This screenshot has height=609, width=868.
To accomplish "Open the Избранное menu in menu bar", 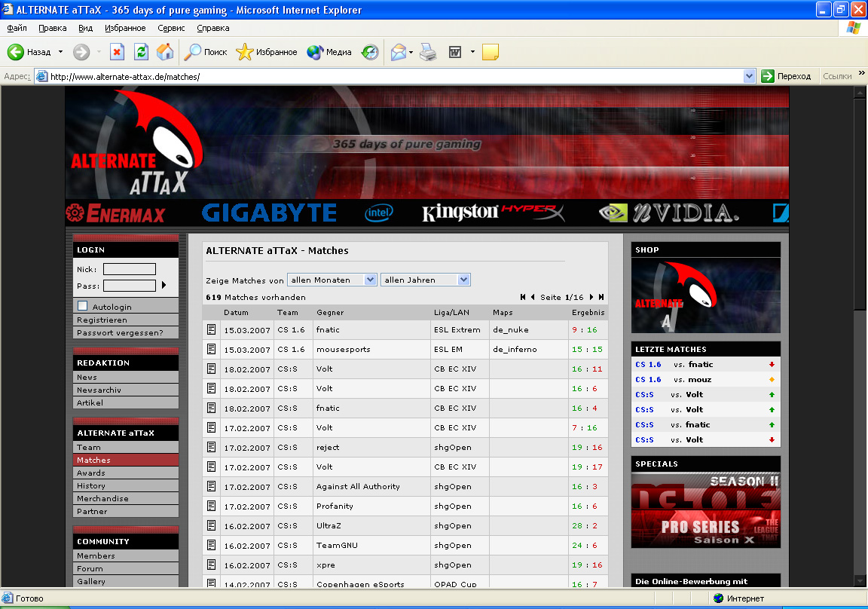I will coord(125,28).
